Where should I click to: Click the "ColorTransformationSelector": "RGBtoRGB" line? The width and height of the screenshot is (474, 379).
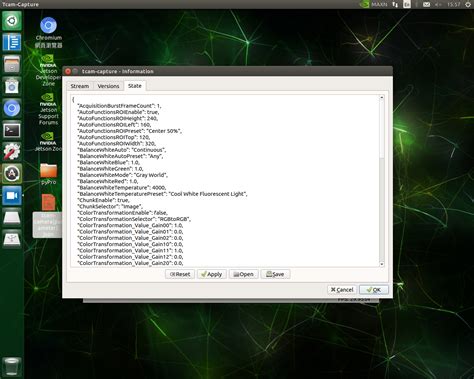tap(134, 219)
